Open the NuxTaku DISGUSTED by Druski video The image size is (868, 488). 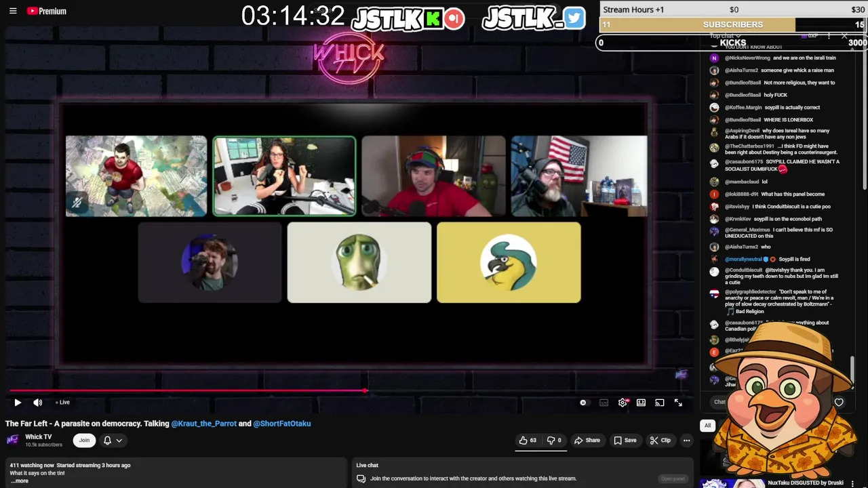click(x=805, y=483)
